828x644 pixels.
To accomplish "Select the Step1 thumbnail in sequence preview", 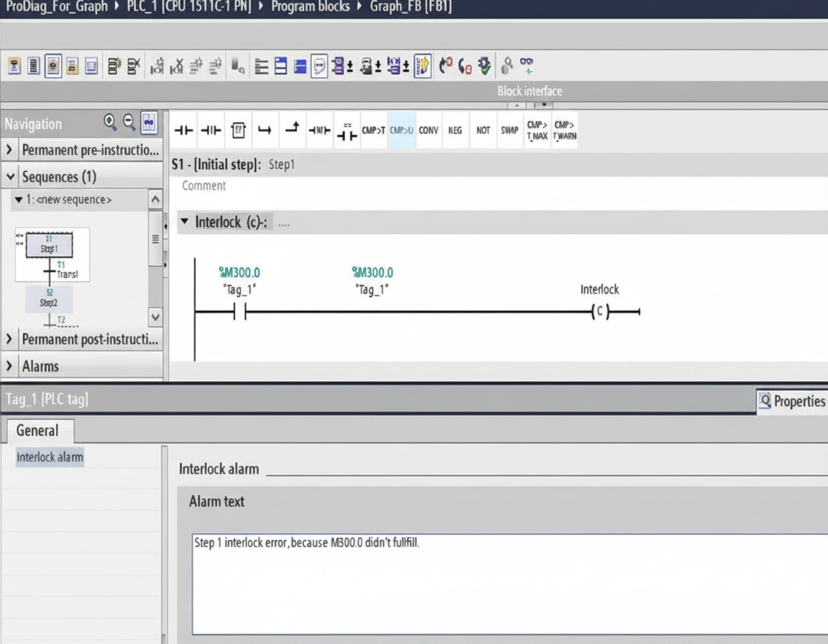I will click(49, 247).
